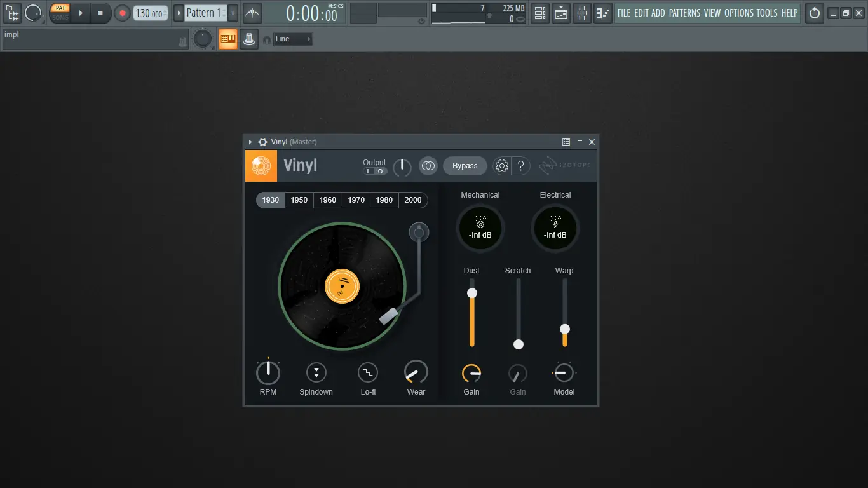The image size is (868, 488).
Task: Click the iZotope logo
Action: pyautogui.click(x=565, y=165)
